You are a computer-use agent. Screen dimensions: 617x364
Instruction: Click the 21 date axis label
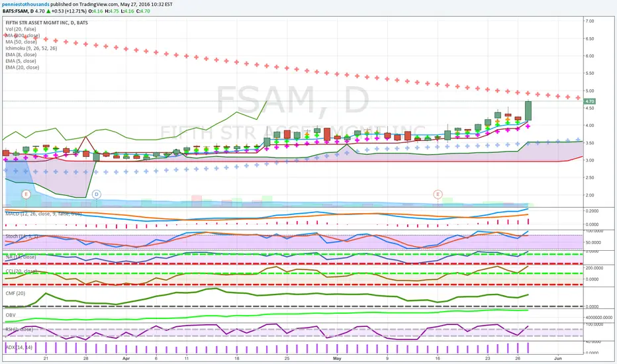46,359
